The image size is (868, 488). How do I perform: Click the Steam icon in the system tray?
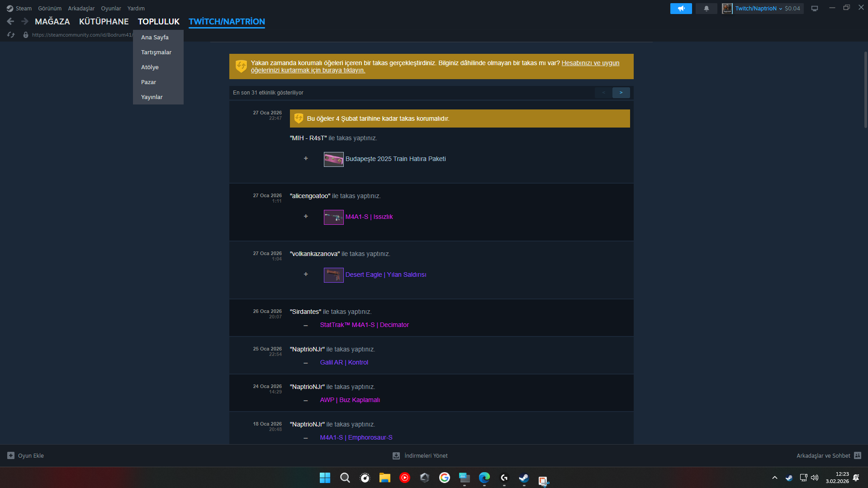point(789,478)
